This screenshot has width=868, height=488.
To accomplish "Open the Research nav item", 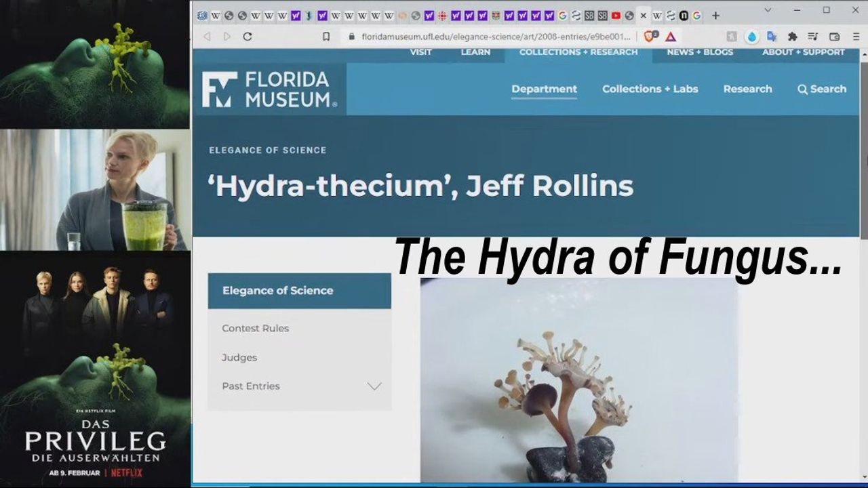I will tap(747, 89).
